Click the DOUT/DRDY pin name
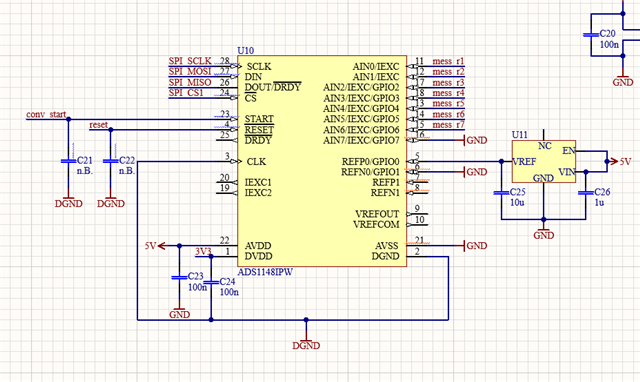Screen dimensions: 640x382 tap(273, 87)
